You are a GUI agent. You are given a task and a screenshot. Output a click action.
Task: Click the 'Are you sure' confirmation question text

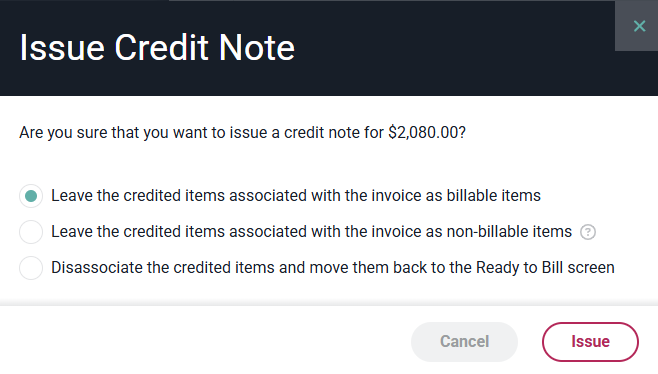pos(243,133)
